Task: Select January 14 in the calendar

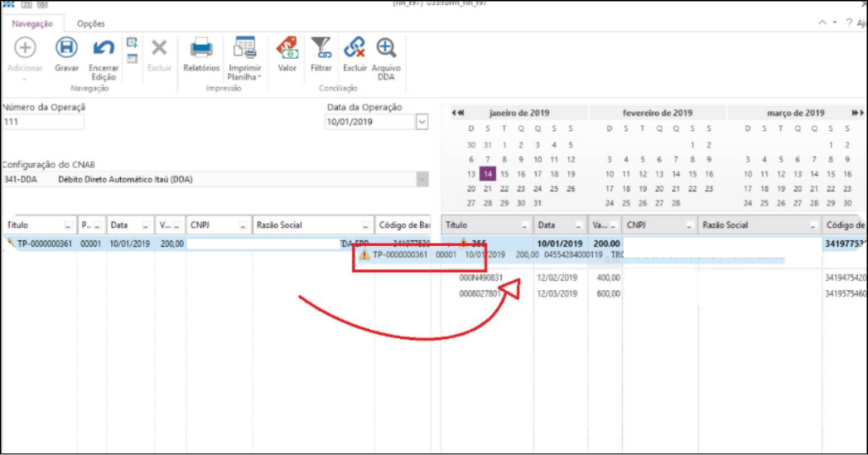Action: coord(488,174)
